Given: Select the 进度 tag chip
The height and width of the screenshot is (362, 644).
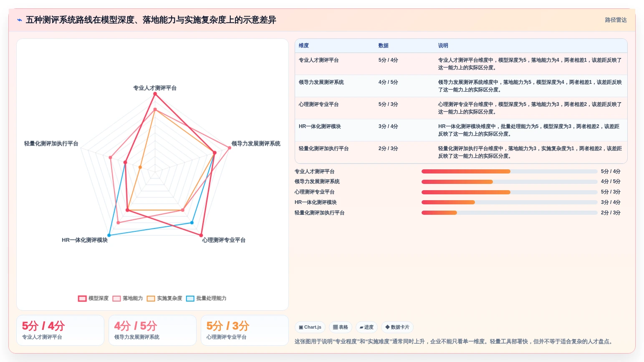Looking at the screenshot, I should point(366,327).
